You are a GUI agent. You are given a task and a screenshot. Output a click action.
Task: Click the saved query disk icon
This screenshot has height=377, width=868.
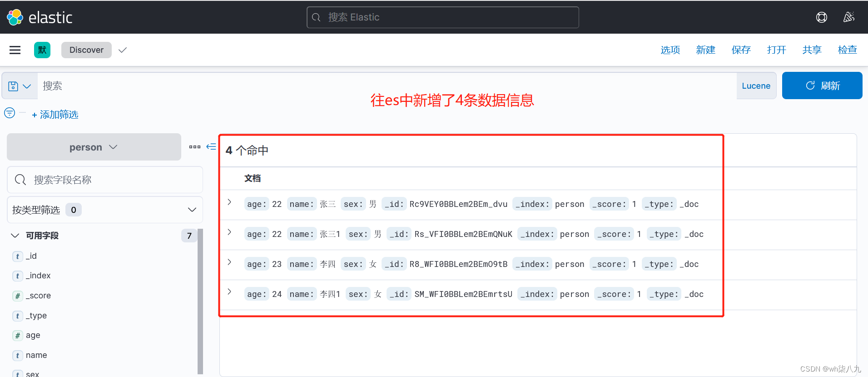coord(13,86)
